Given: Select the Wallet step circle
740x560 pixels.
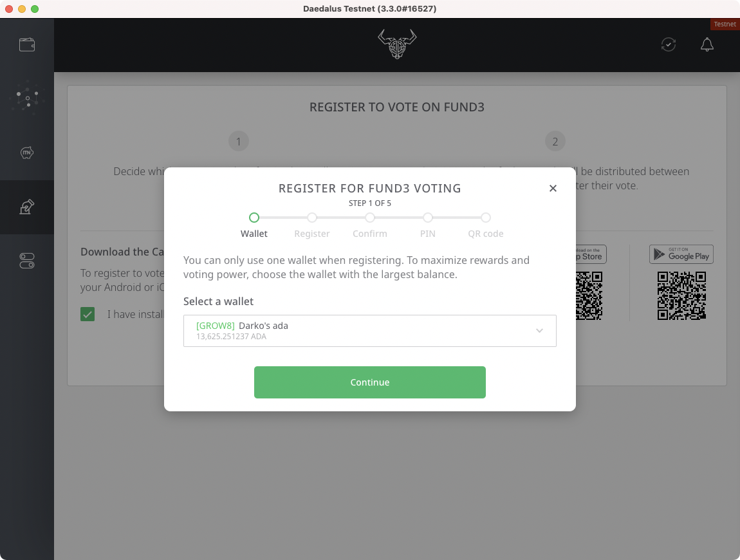Looking at the screenshot, I should tap(254, 218).
